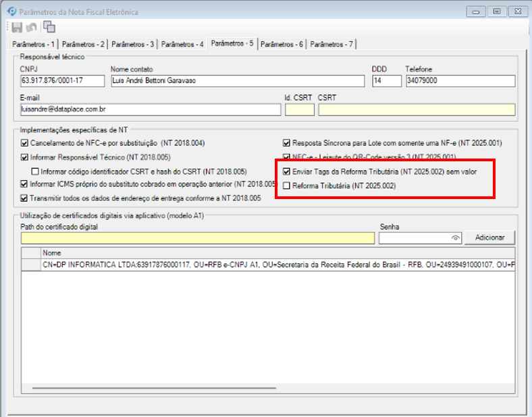The width and height of the screenshot is (532, 417).
Task: Toggle Informar Responsável Técnico checkbox
Action: pos(25,157)
